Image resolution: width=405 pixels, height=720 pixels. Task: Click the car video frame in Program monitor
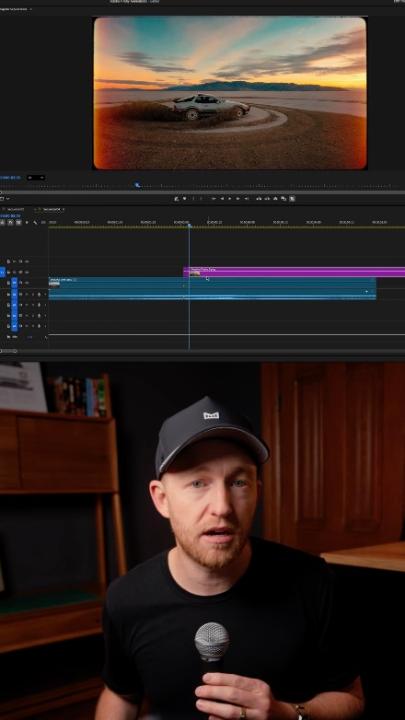(230, 93)
